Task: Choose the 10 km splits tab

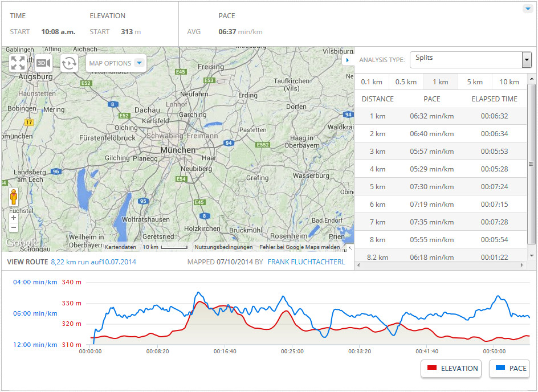Action: (509, 82)
